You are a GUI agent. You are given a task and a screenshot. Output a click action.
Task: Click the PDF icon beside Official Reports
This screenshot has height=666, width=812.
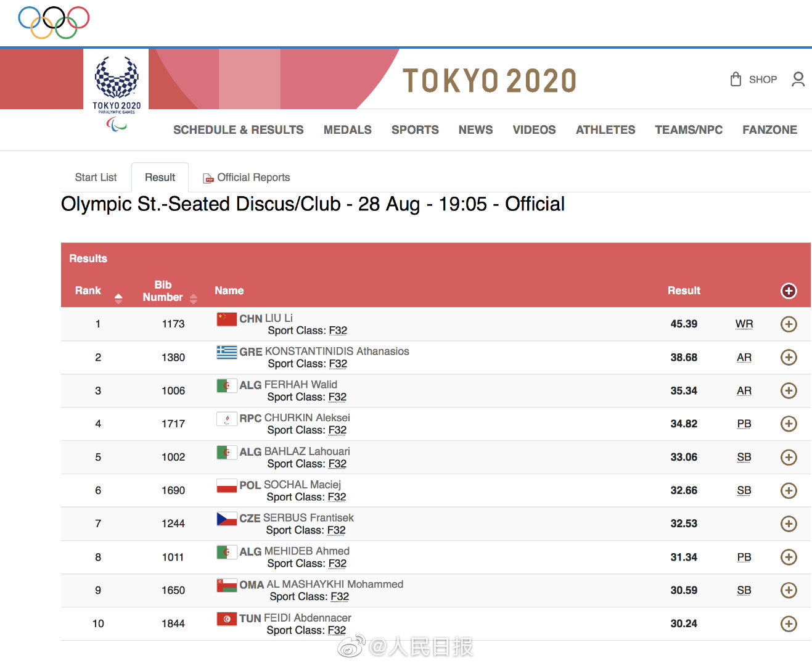[208, 178]
